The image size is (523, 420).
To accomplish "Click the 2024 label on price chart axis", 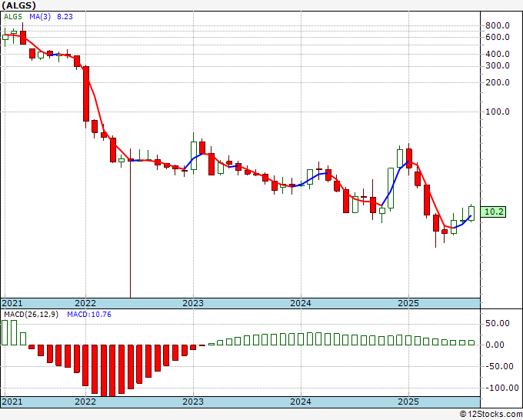I will click(301, 303).
